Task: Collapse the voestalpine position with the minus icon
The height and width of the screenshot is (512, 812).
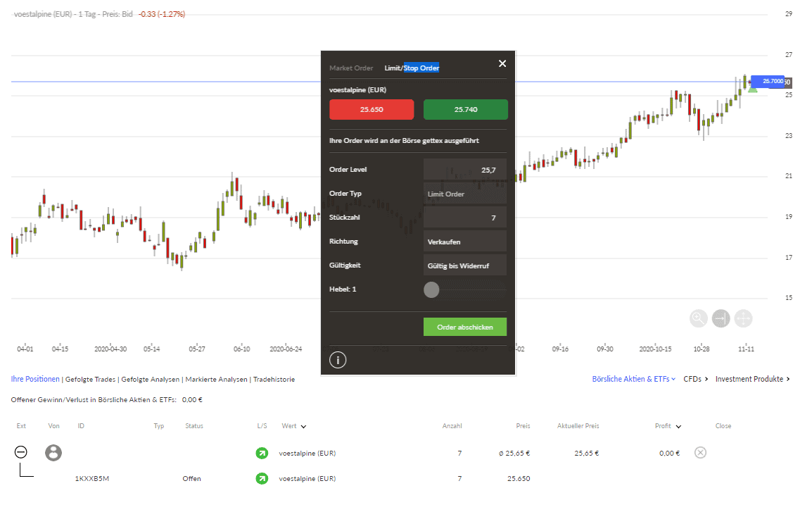Action: click(20, 452)
